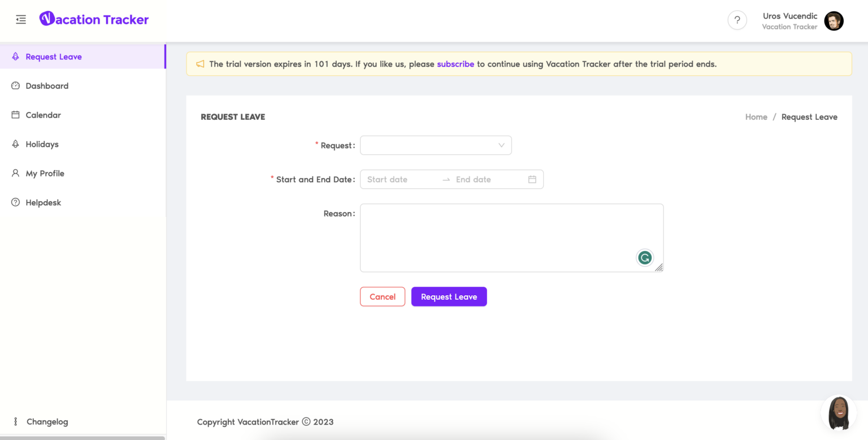Click the Vacation Tracker logo

[94, 19]
